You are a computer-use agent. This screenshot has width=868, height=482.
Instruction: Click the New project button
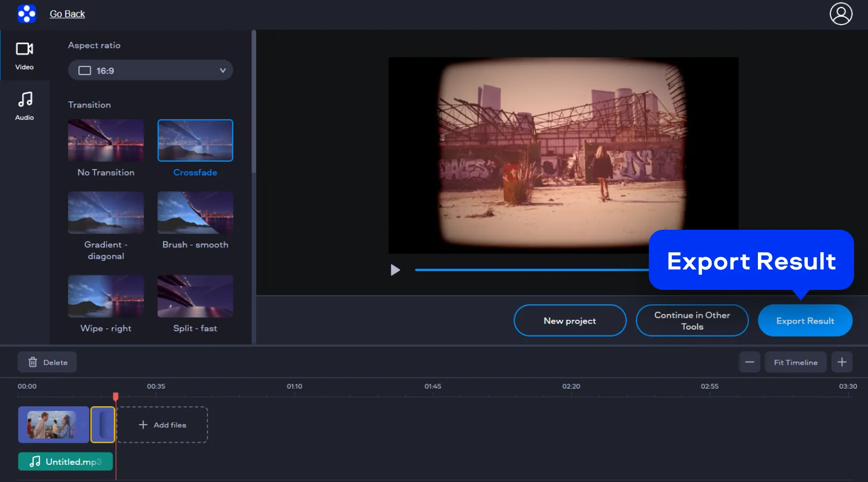pos(570,320)
